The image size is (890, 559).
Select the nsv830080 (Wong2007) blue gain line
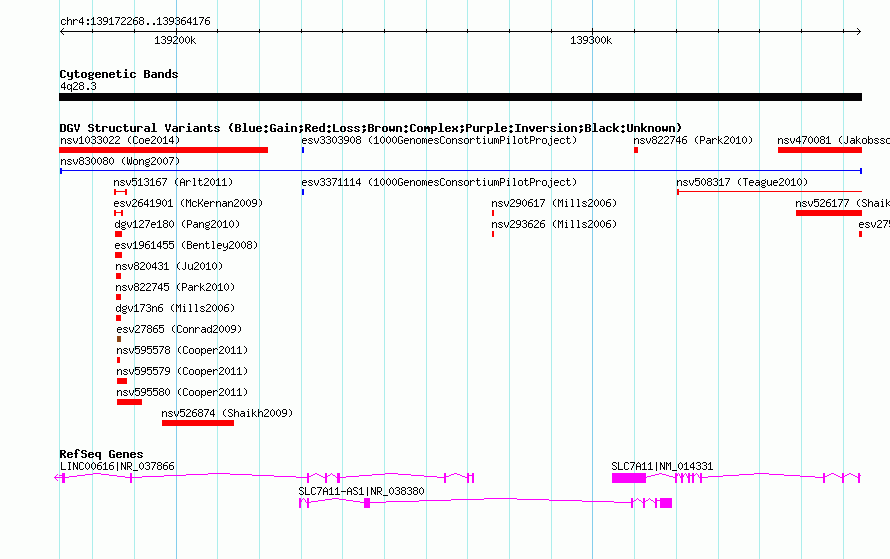click(461, 171)
